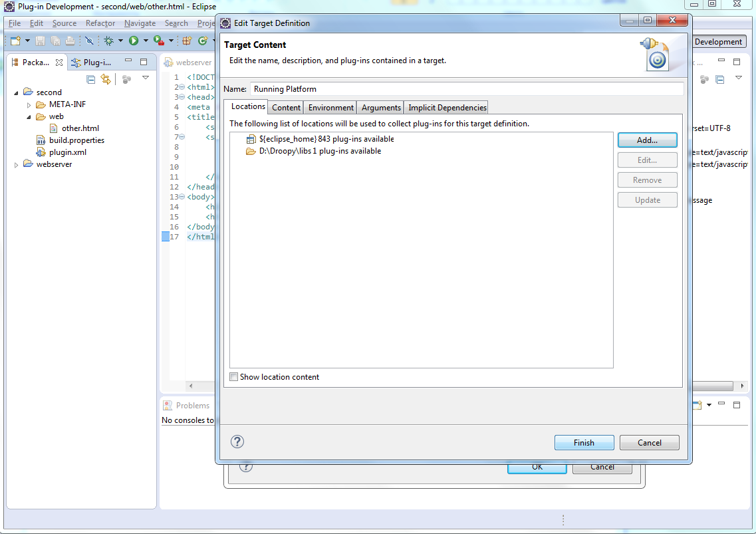Click the Print toolbar icon

coord(70,41)
